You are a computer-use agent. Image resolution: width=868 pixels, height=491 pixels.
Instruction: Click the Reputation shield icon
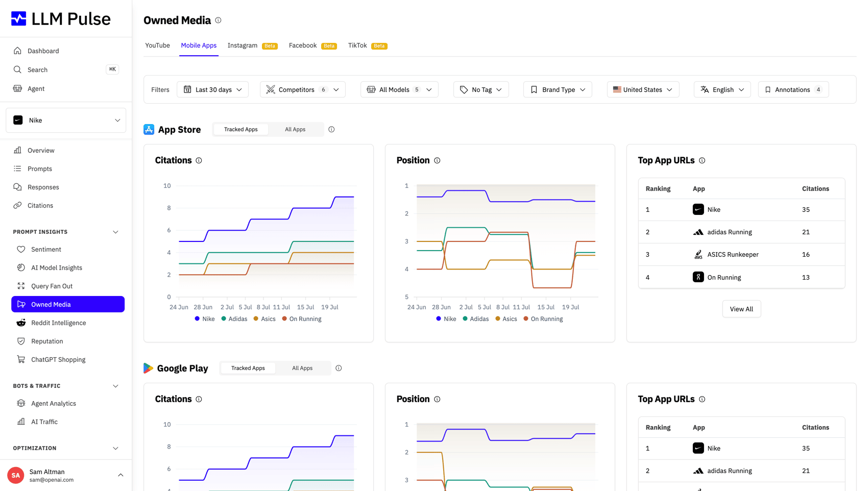(x=21, y=341)
